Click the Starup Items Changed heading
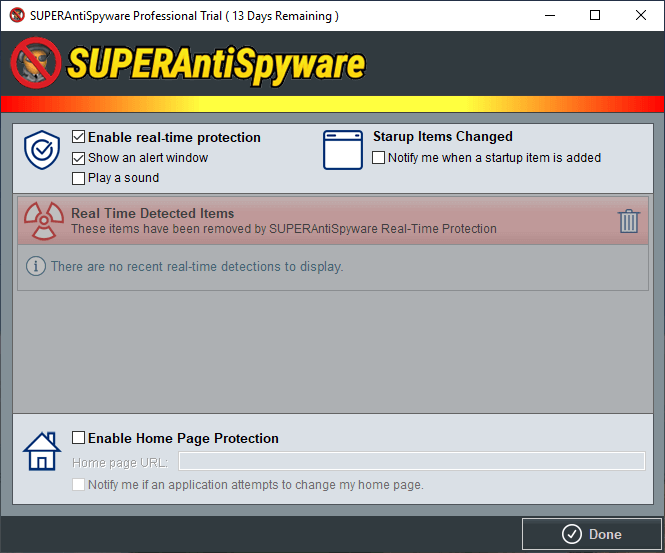 tap(443, 136)
